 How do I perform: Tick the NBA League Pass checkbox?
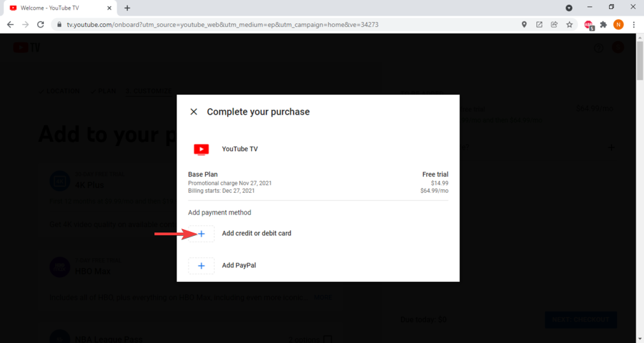tap(327, 339)
